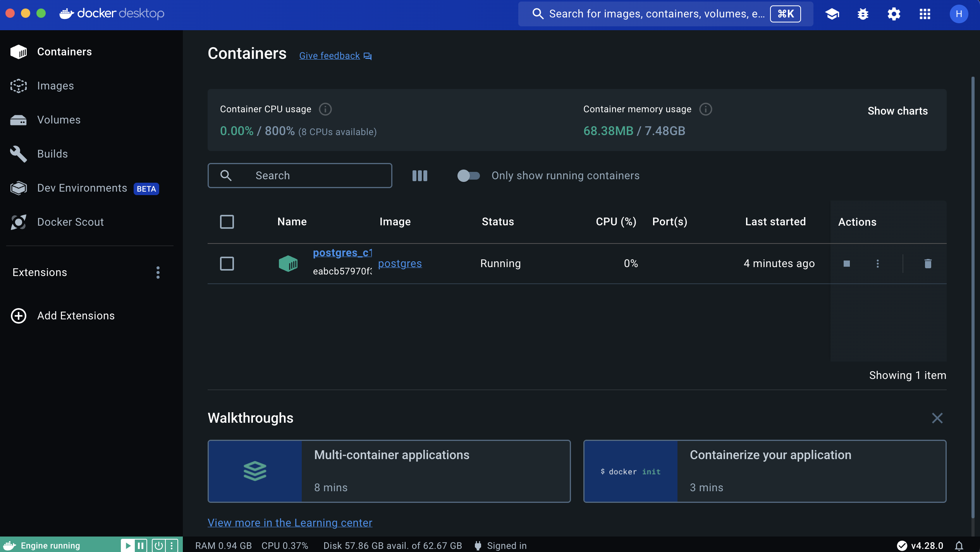The height and width of the screenshot is (552, 980).
Task: Click the ⌘K shortcut badge in search
Action: click(x=786, y=14)
